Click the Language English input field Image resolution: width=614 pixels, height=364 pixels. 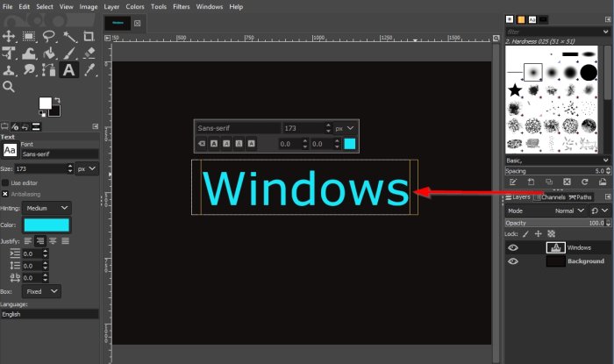49,314
